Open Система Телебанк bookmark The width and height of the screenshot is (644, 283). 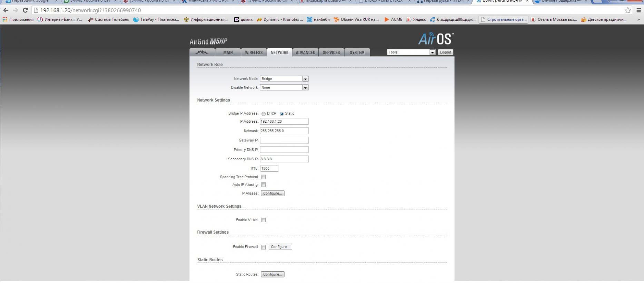pos(108,19)
